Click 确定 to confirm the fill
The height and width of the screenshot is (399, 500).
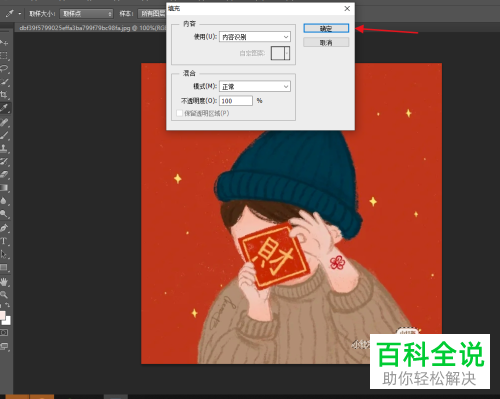pos(326,28)
